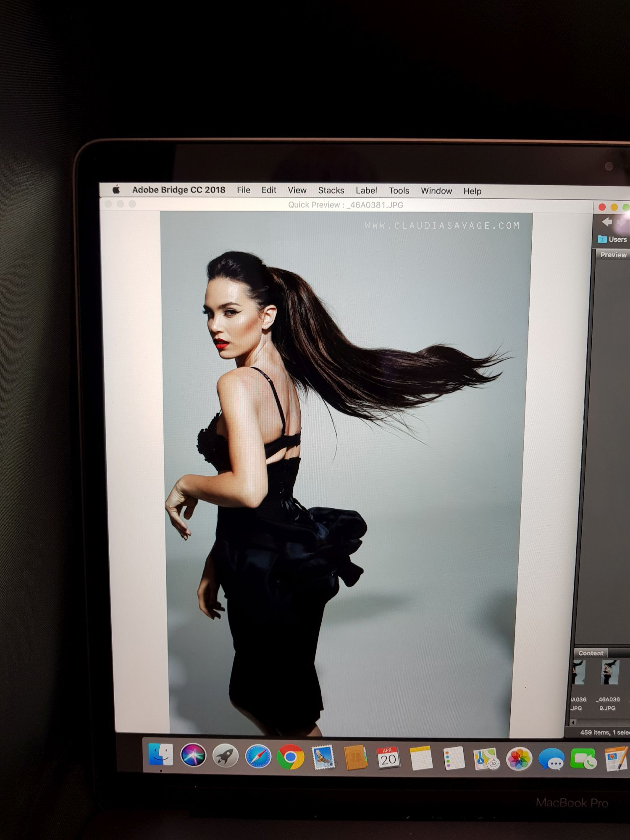Open the Tools menu
The width and height of the screenshot is (630, 840).
click(x=399, y=191)
